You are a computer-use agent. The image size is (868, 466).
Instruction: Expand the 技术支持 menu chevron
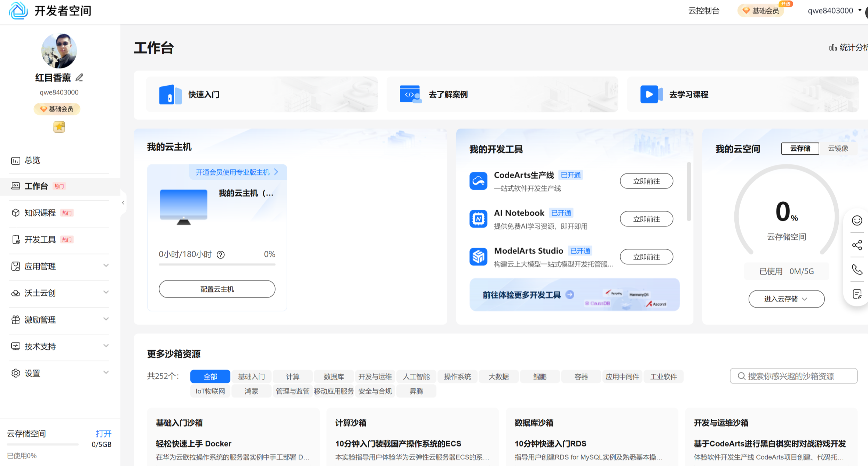pyautogui.click(x=106, y=346)
